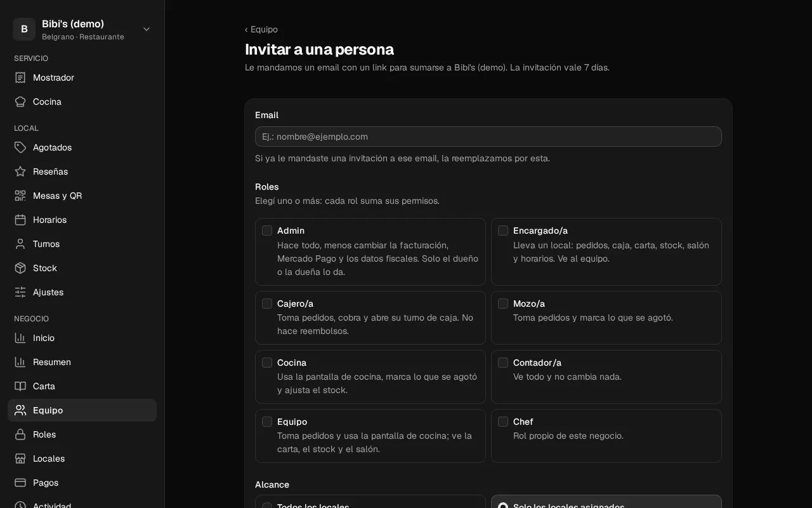812x508 pixels.
Task: Check the Equipo role checkbox
Action: [x=267, y=422]
